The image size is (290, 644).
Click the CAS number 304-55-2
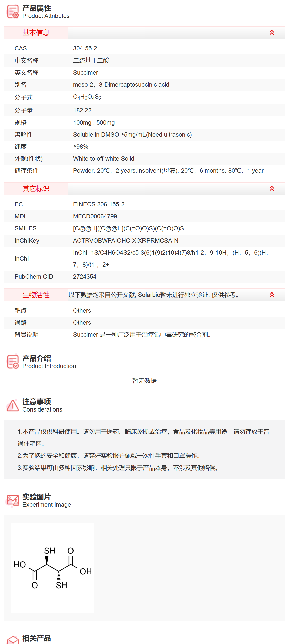[x=85, y=48]
